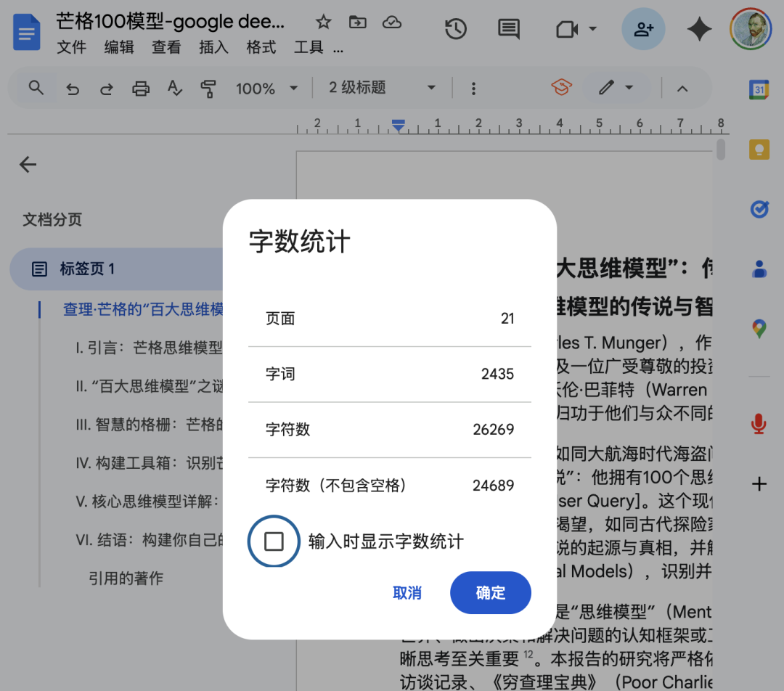Open Contacts in side panel

(x=759, y=269)
